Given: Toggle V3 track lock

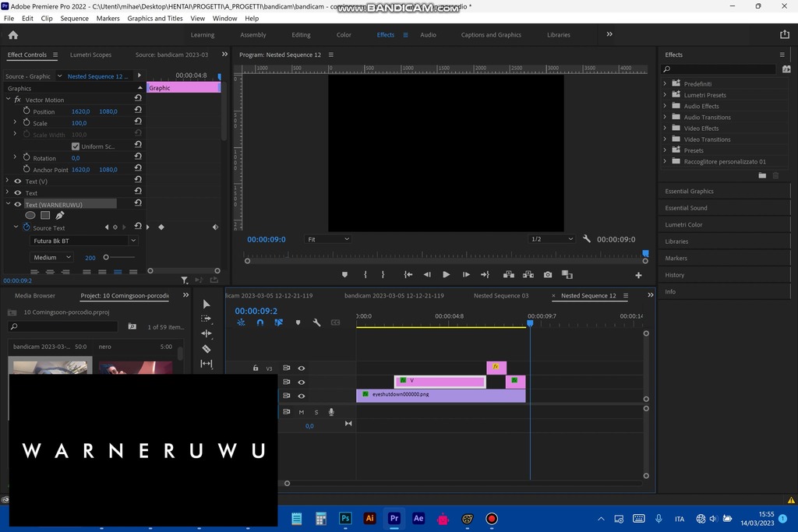Looking at the screenshot, I should (x=256, y=368).
